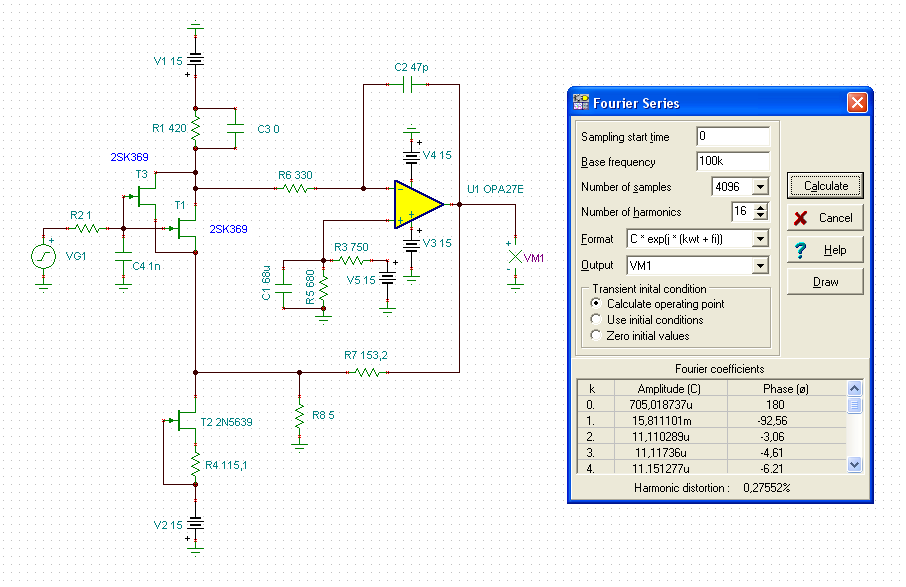Viewport: 906px width, 587px height.
Task: Open the Output VM1 dropdown
Action: click(760, 265)
